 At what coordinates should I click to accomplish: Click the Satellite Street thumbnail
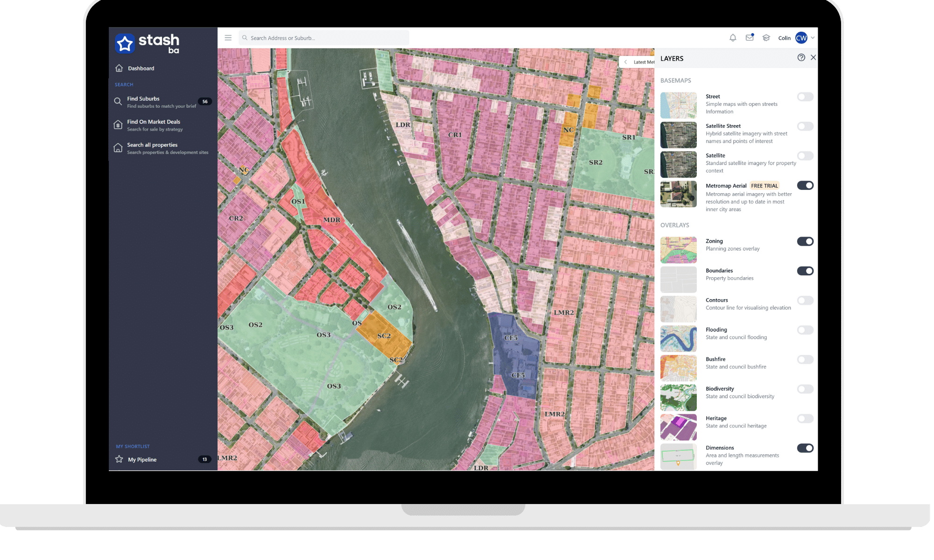(x=679, y=135)
